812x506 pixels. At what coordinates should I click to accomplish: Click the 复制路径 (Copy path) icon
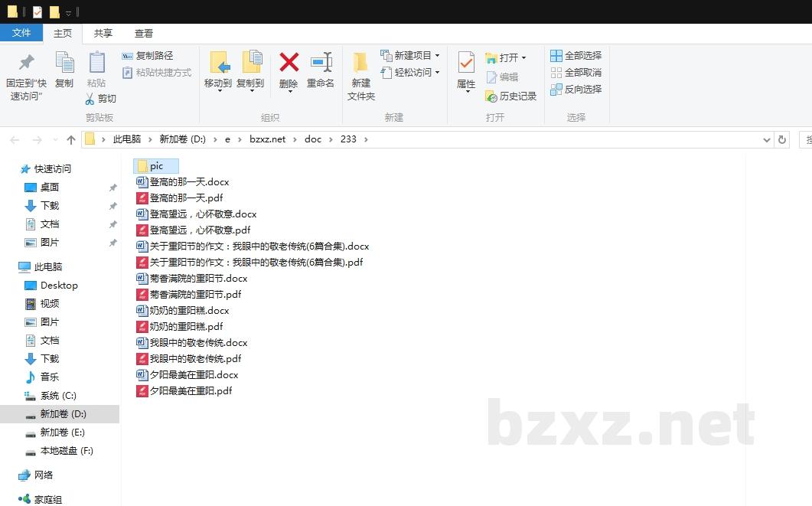click(x=127, y=56)
